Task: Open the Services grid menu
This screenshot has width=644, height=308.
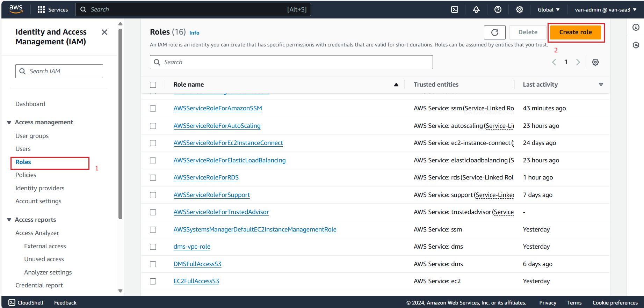Action: click(x=53, y=9)
